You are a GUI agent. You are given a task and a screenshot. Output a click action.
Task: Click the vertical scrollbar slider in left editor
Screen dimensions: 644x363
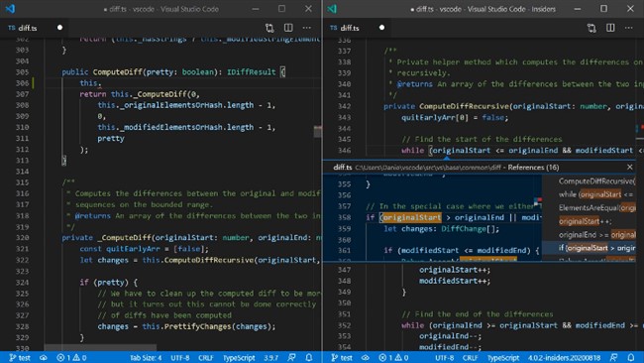[x=317, y=132]
